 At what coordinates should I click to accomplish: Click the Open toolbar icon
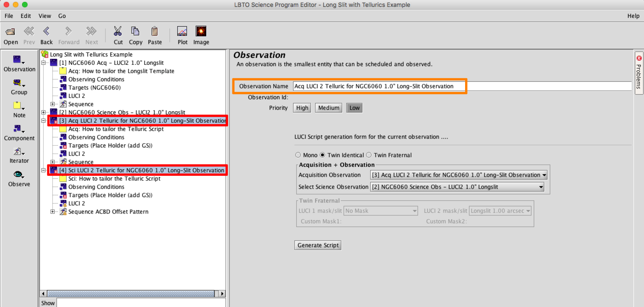click(x=10, y=32)
